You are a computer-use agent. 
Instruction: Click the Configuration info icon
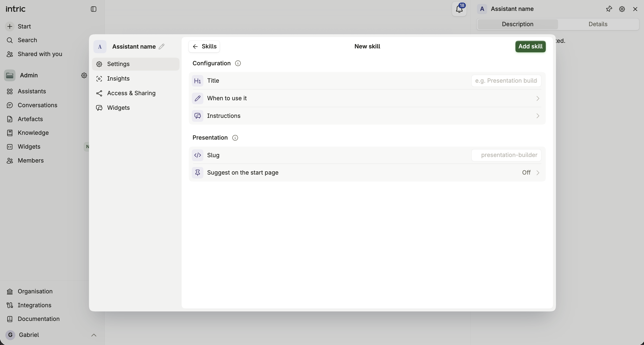tap(238, 63)
